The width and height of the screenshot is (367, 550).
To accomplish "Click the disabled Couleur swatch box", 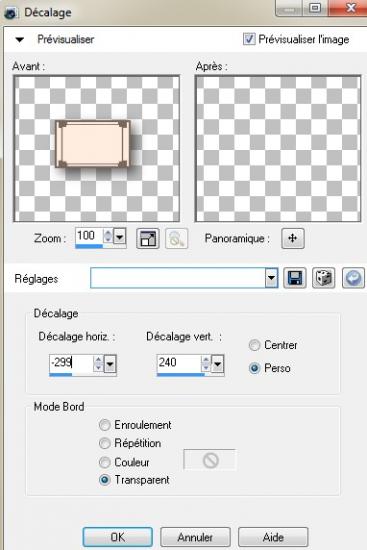I will pos(210,460).
